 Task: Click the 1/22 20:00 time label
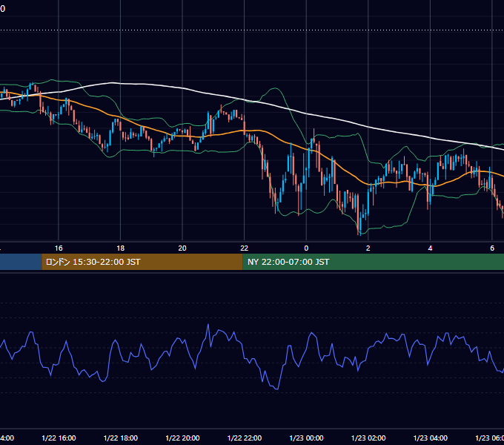[x=182, y=438]
